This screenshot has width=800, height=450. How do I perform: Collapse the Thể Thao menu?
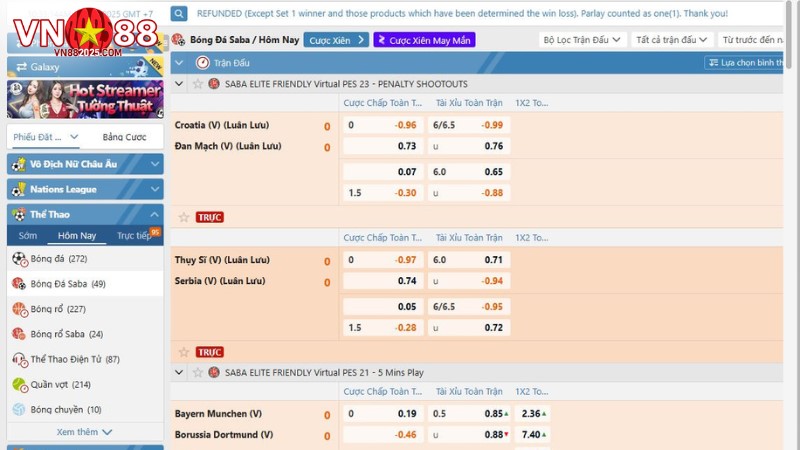point(155,214)
